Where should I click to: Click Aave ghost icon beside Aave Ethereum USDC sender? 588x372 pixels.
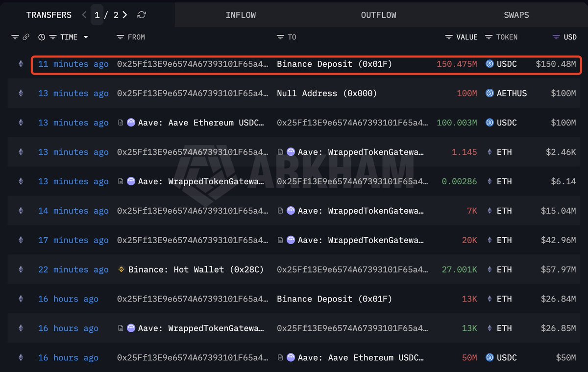tap(131, 123)
